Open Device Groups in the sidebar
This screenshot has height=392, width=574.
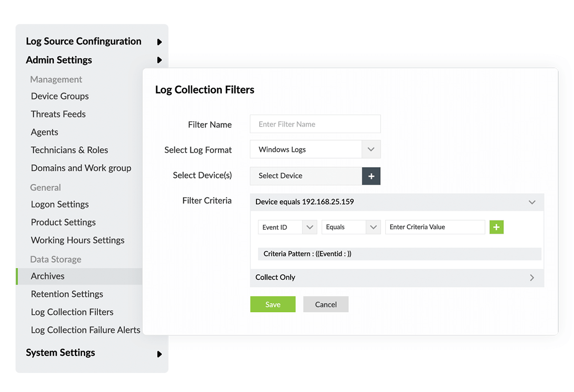click(60, 96)
